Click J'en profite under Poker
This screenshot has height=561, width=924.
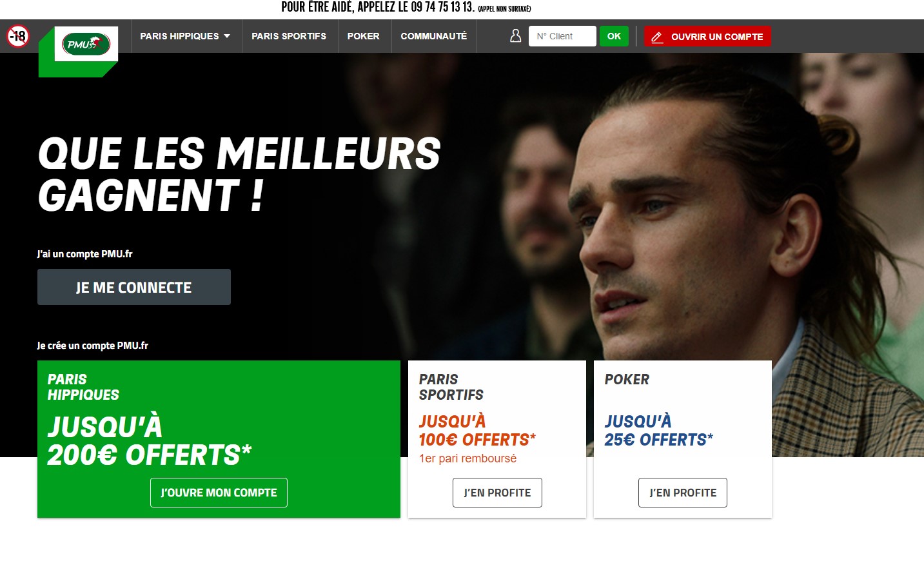[x=683, y=493]
